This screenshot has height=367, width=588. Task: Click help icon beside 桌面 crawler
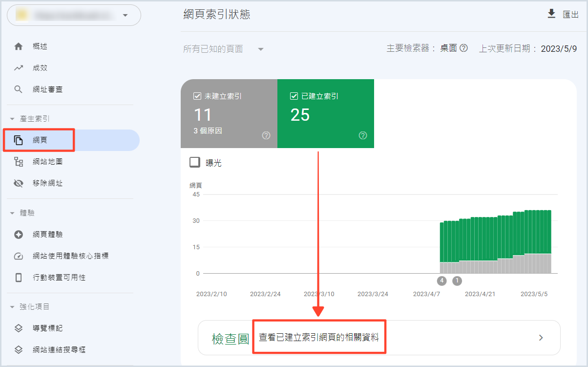tap(464, 48)
